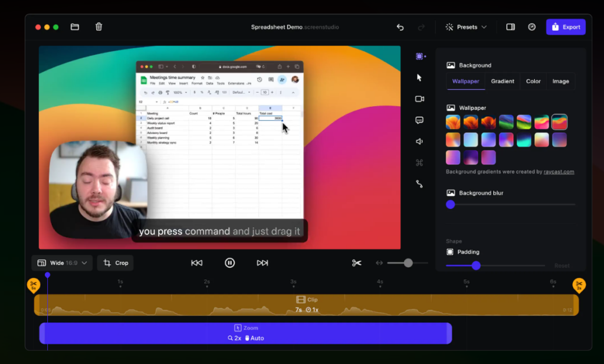
Task: Pause playback with the pause button
Action: [229, 263]
